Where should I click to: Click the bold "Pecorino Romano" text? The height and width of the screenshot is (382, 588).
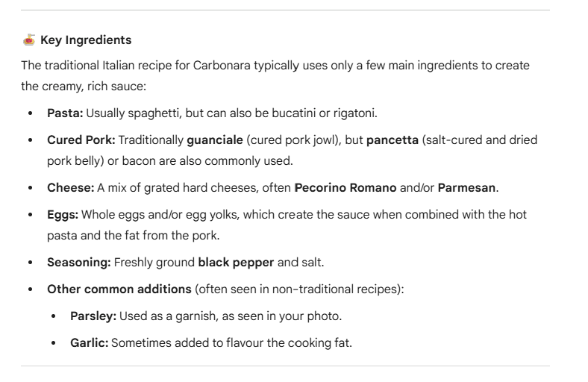(x=345, y=187)
